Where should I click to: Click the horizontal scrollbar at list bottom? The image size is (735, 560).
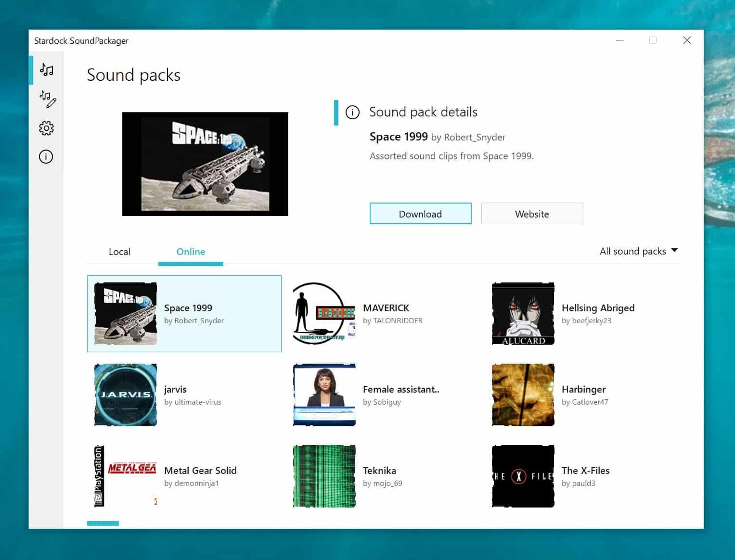pyautogui.click(x=103, y=523)
